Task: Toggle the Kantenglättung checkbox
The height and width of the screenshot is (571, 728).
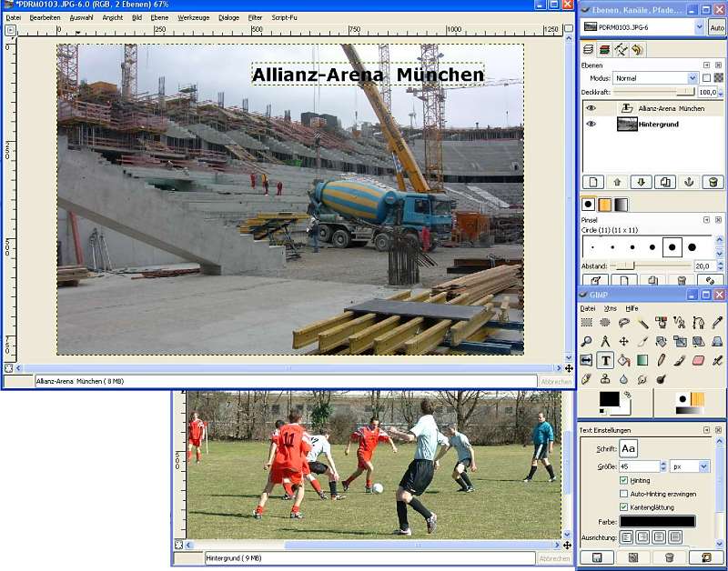Action: click(623, 507)
